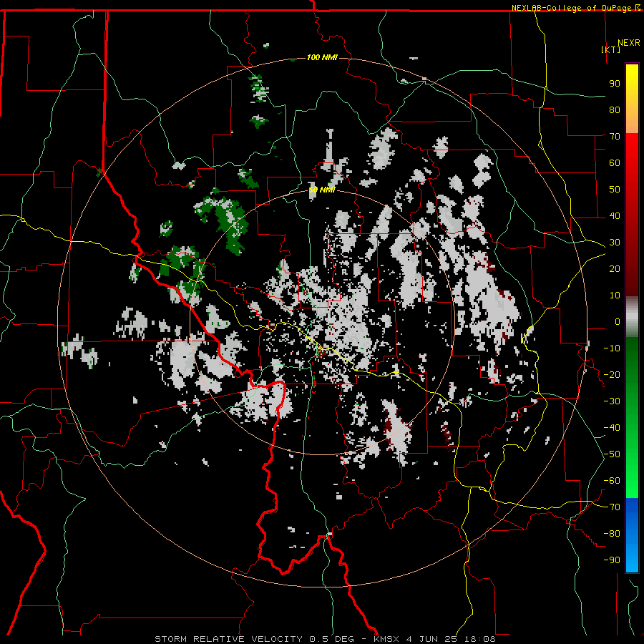Click the 30 value on the velocity scale
The height and width of the screenshot is (644, 644).
click(x=615, y=243)
